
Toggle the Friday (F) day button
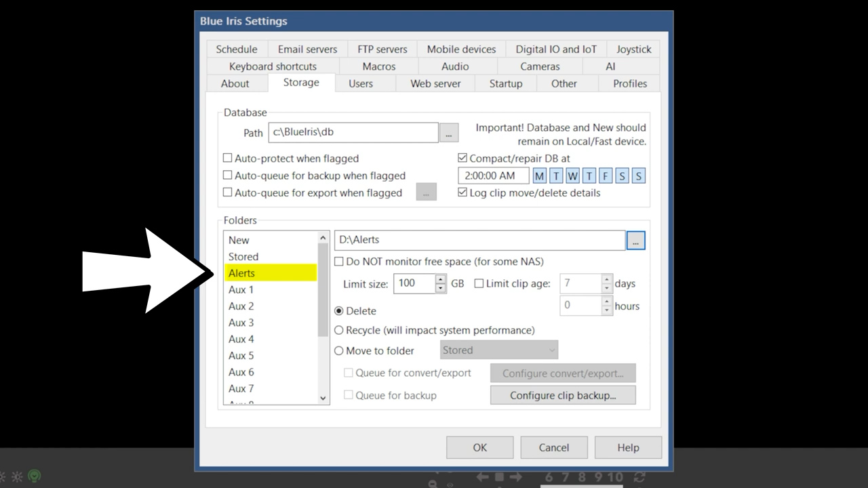click(x=605, y=176)
